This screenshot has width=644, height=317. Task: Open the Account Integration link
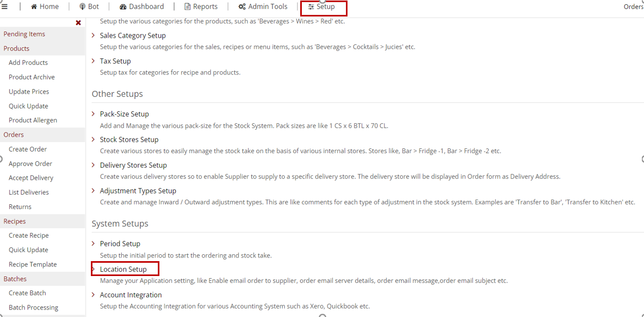[x=131, y=295]
